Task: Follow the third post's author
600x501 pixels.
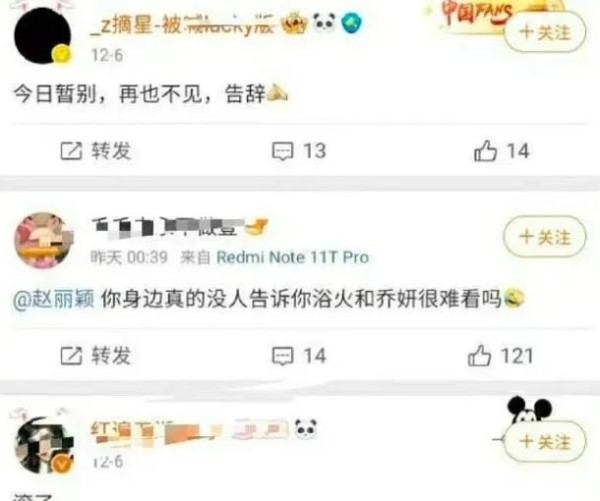Action: 545,441
